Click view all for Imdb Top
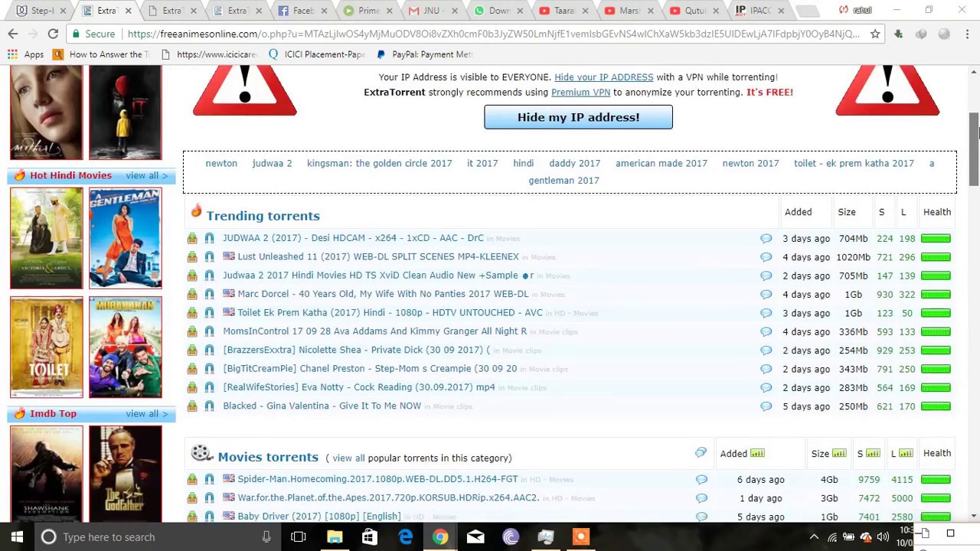Screen dimensions: 980x551 tap(146, 414)
